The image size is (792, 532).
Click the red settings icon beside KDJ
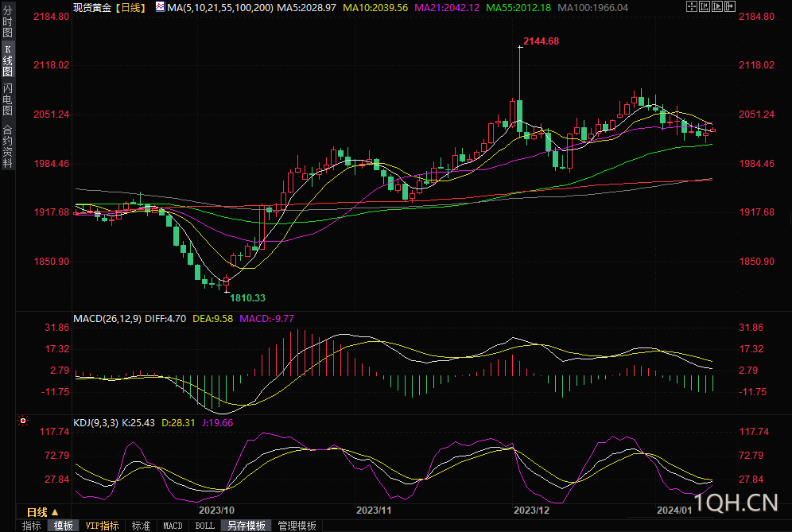(x=23, y=421)
